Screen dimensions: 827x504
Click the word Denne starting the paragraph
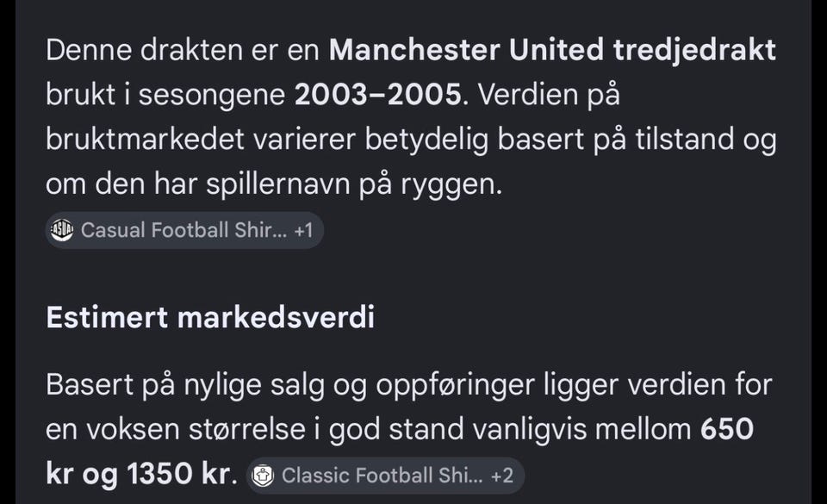[89, 50]
